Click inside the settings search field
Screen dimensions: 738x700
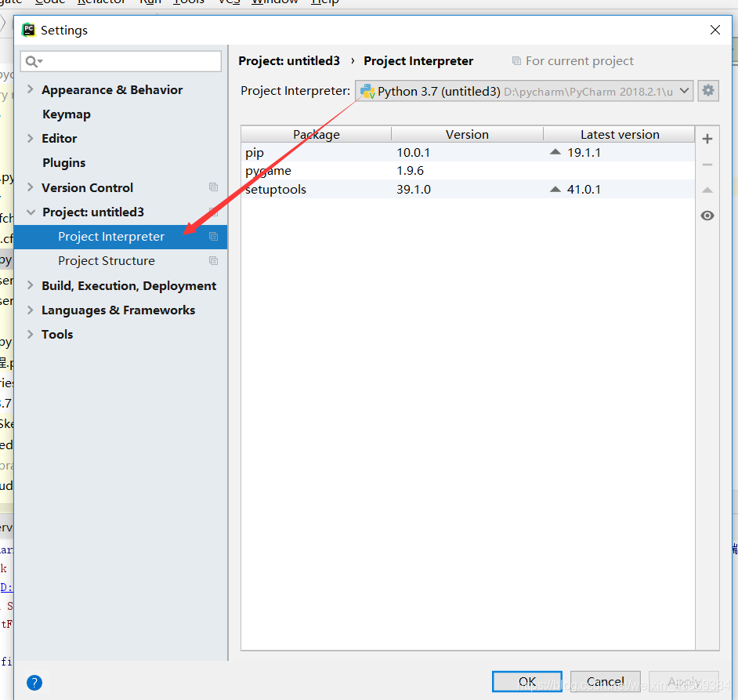tap(121, 62)
